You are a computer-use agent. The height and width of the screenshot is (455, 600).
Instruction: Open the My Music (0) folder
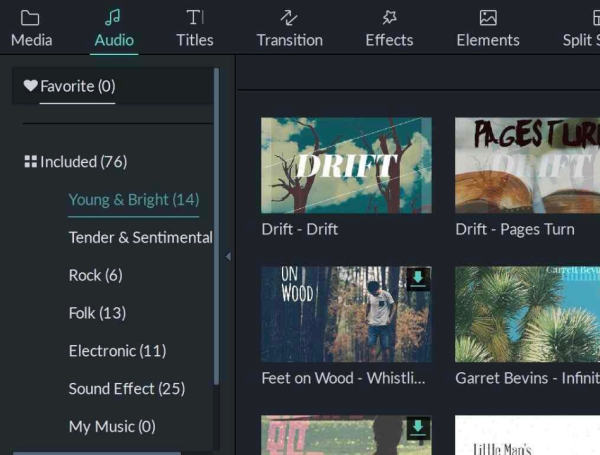coord(112,426)
